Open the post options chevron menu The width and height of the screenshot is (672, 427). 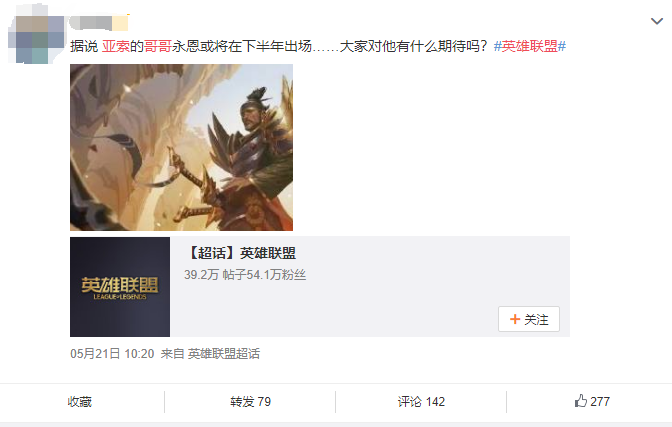[x=657, y=21]
